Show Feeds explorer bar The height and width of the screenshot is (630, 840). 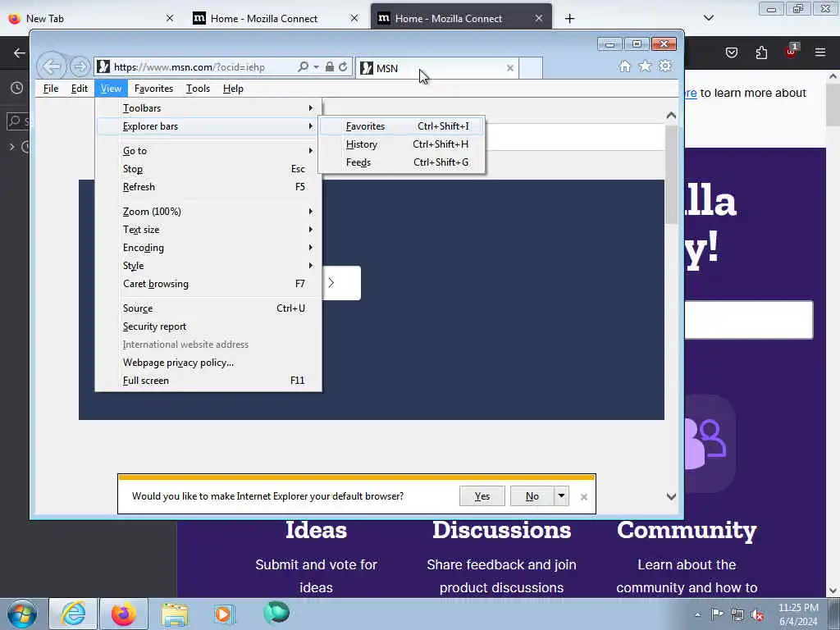coord(402,162)
